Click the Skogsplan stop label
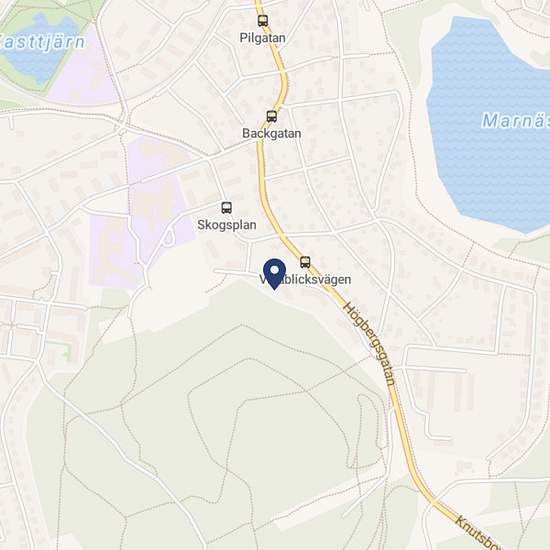 (227, 225)
